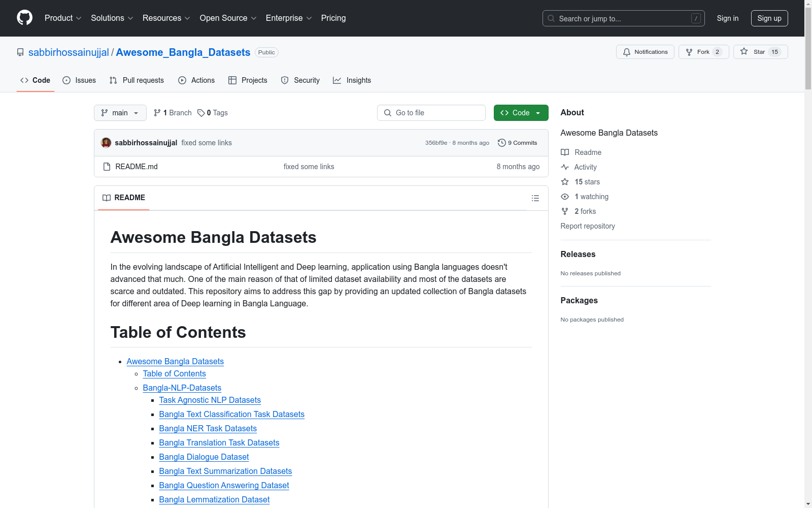This screenshot has width=812, height=508.
Task: Click the README.md file icon
Action: pos(107,167)
